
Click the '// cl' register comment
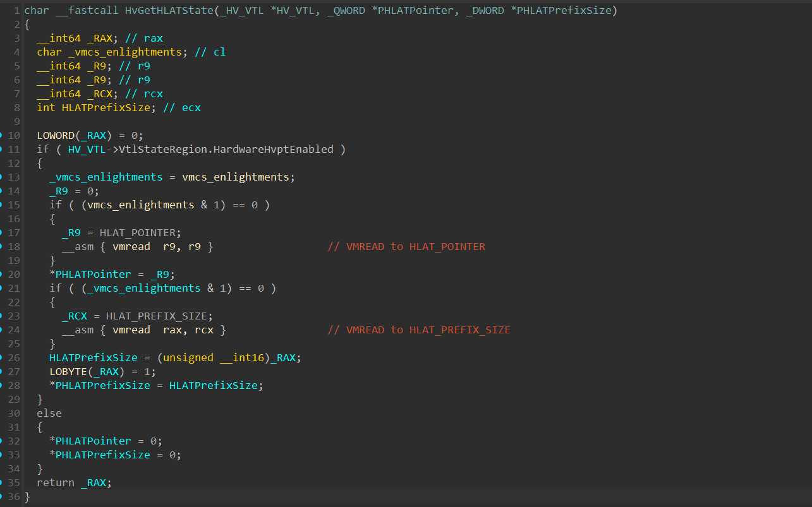210,52
